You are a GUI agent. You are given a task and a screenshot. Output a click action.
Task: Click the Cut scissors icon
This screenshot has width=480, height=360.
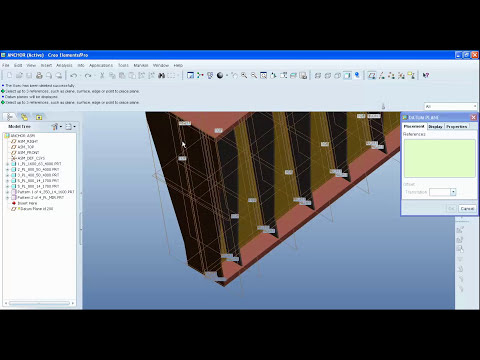point(102,76)
